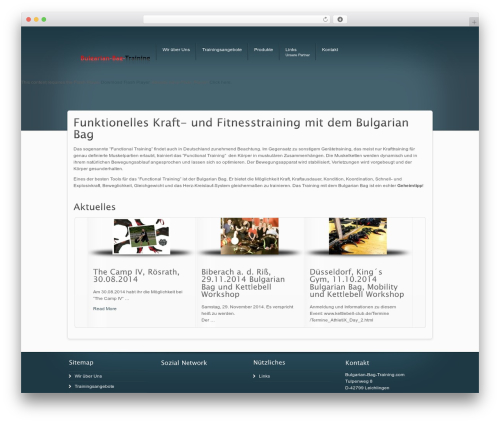
Task: Click the Nützliches footer heading
Action: coord(269,363)
